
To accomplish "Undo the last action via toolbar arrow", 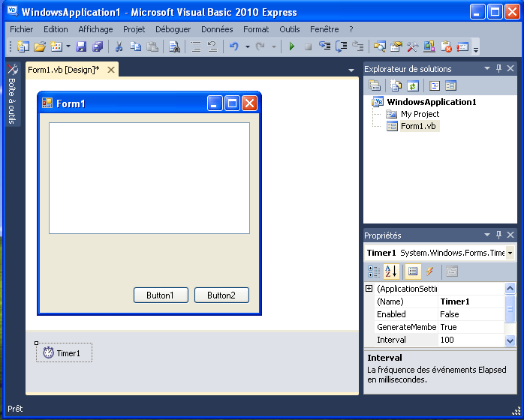I will (x=234, y=46).
